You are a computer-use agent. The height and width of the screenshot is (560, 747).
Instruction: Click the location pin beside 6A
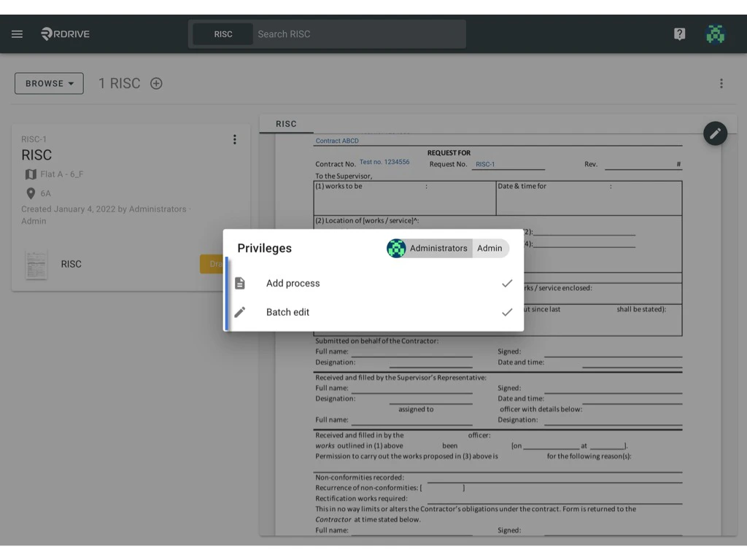pyautogui.click(x=31, y=193)
